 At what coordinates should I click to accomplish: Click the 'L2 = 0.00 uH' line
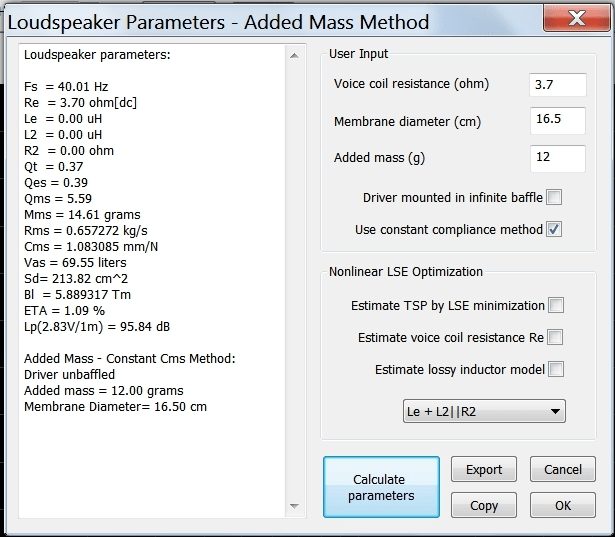coord(63,135)
